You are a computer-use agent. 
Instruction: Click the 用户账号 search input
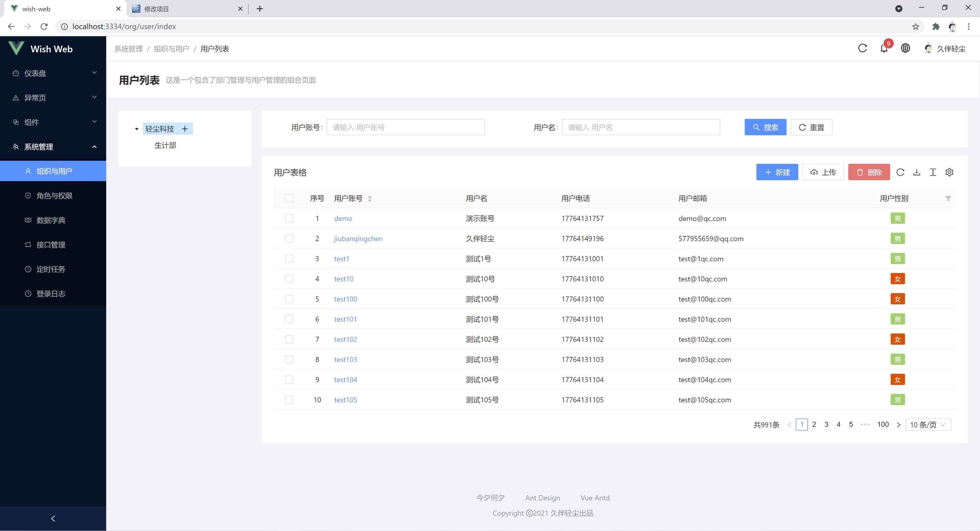pyautogui.click(x=405, y=128)
